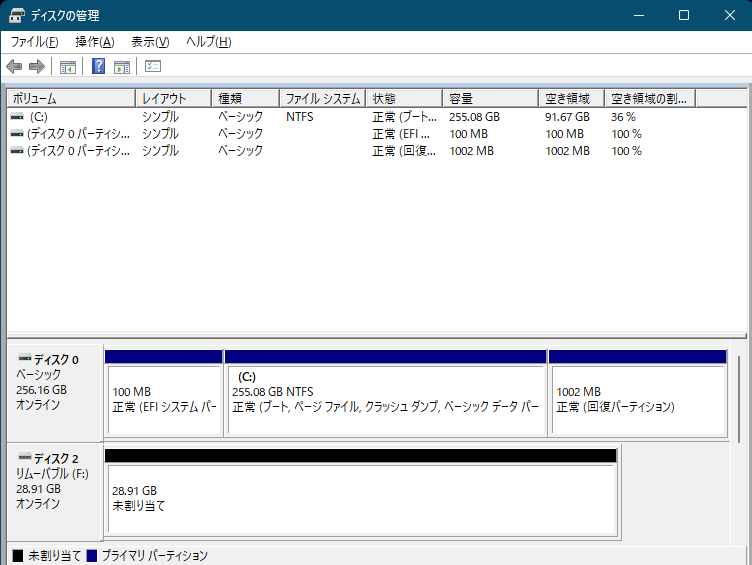
Task: Click the Back arrow toolbar icon
Action: pos(14,67)
